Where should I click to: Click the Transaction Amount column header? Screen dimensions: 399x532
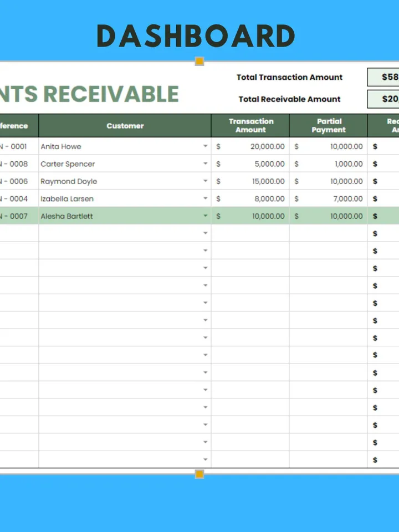coord(250,126)
